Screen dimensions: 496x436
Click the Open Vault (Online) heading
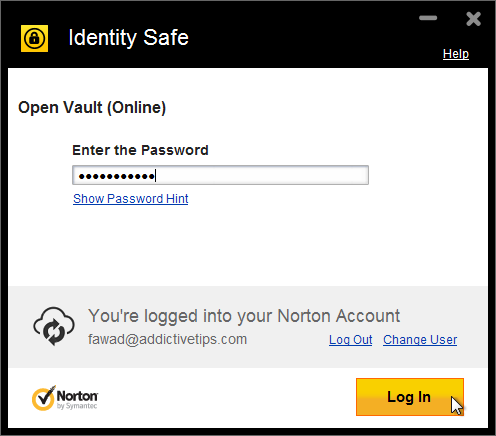coord(92,108)
